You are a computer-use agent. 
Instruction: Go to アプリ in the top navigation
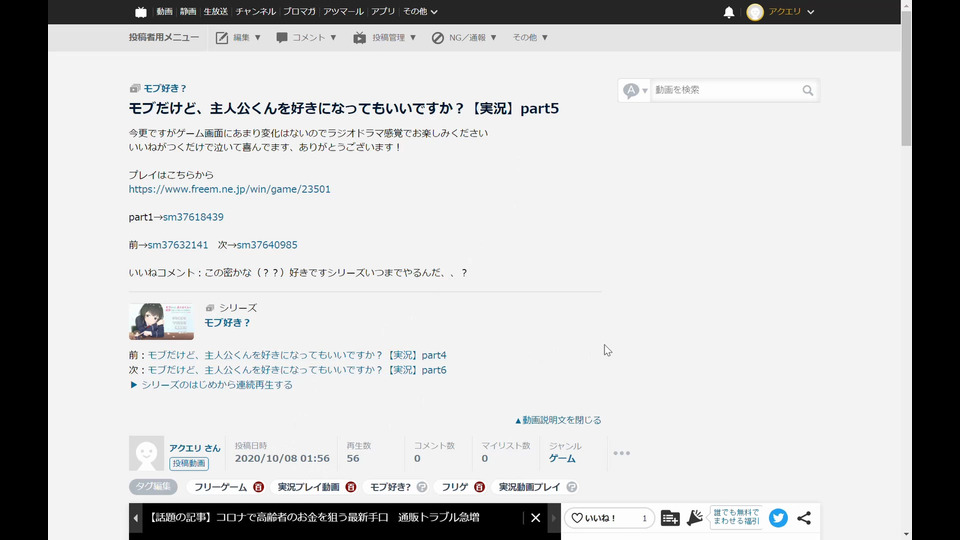(x=383, y=12)
